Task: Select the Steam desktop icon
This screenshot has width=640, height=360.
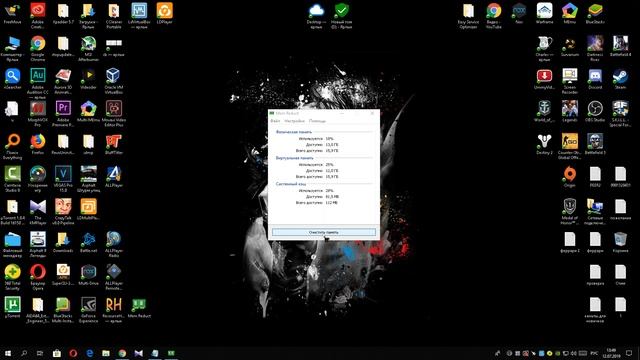Action: tap(620, 79)
